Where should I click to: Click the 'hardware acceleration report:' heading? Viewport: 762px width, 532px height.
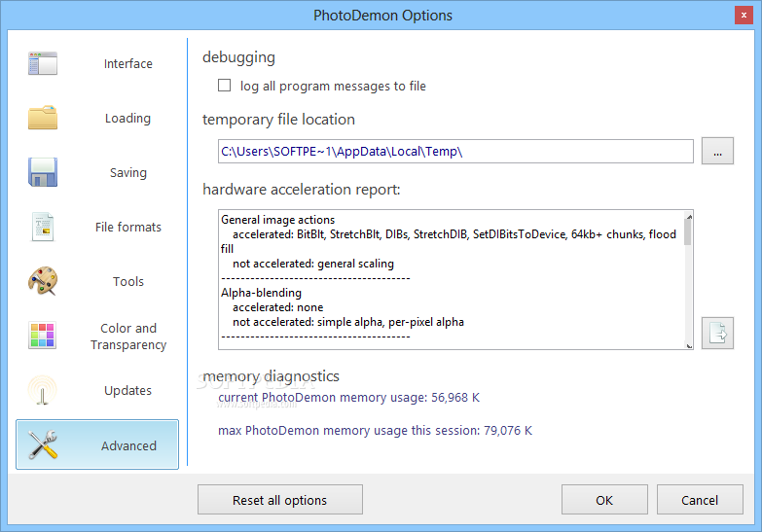click(302, 190)
